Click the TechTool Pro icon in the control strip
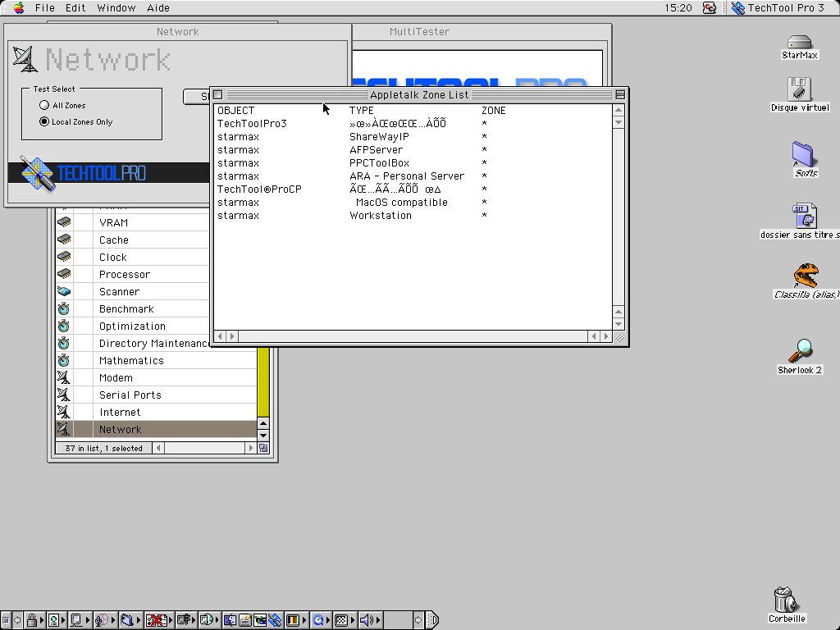This screenshot has height=630, width=840. pos(276,620)
